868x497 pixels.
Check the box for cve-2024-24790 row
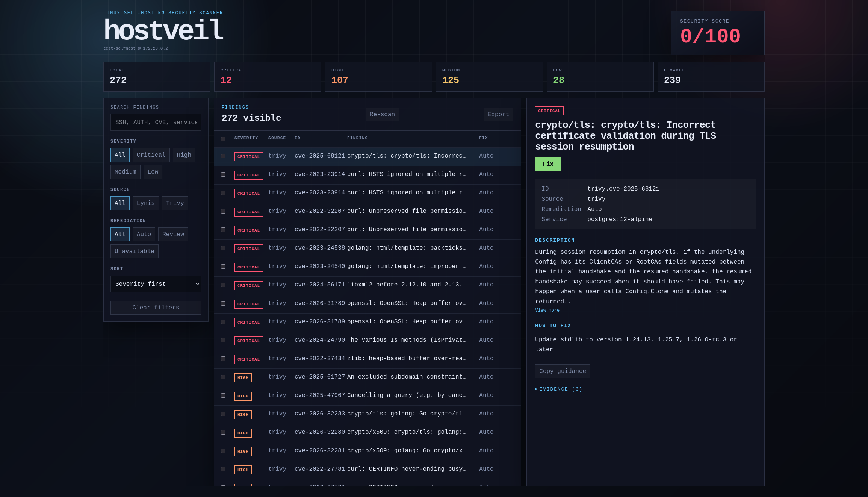(x=223, y=340)
